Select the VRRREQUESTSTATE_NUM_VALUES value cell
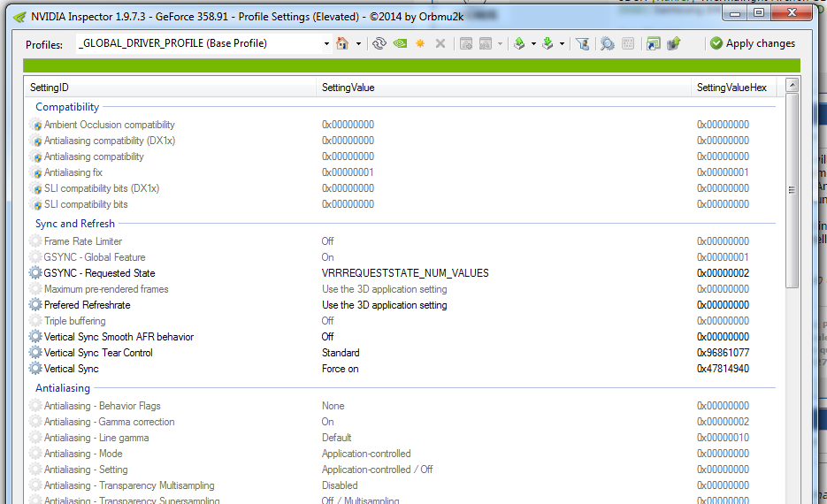 (x=405, y=273)
